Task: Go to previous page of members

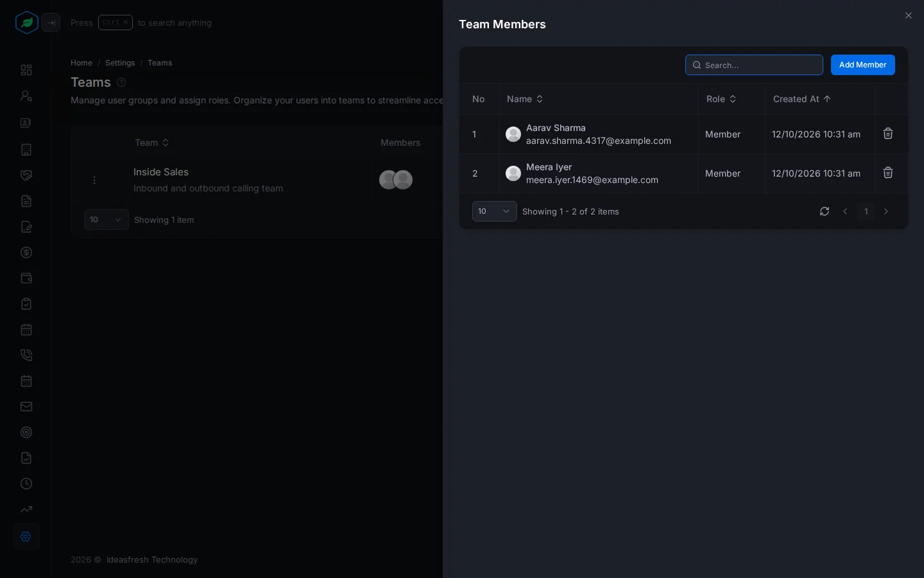Action: [x=845, y=211]
